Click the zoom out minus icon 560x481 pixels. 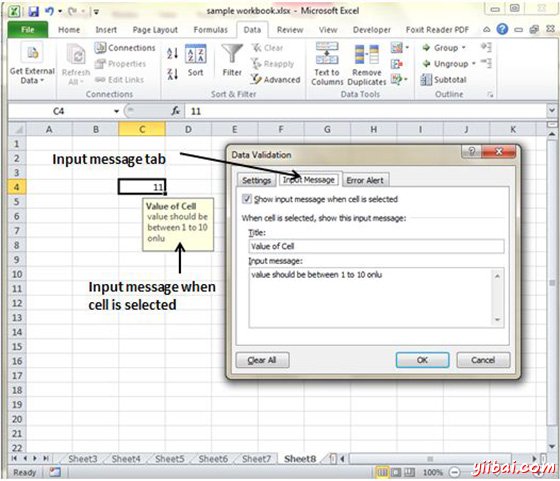coord(454,472)
